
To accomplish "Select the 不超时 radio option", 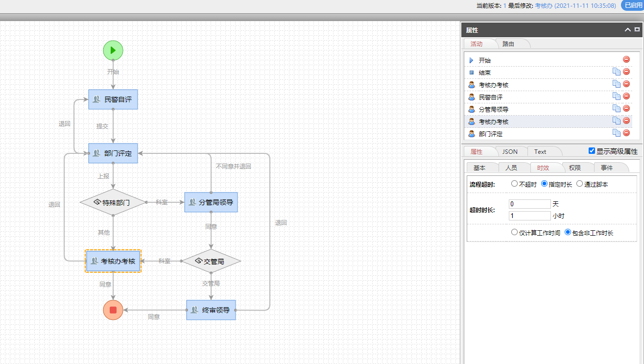I will [x=514, y=184].
